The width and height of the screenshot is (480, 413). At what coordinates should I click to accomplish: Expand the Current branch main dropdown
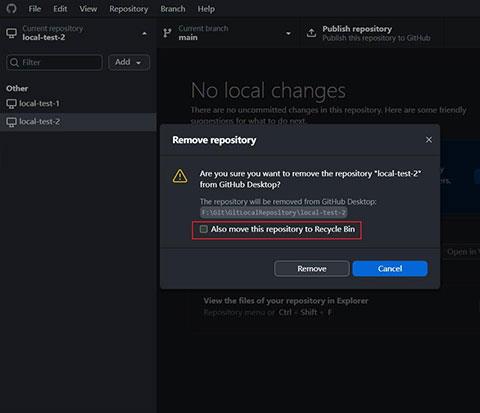pyautogui.click(x=229, y=33)
